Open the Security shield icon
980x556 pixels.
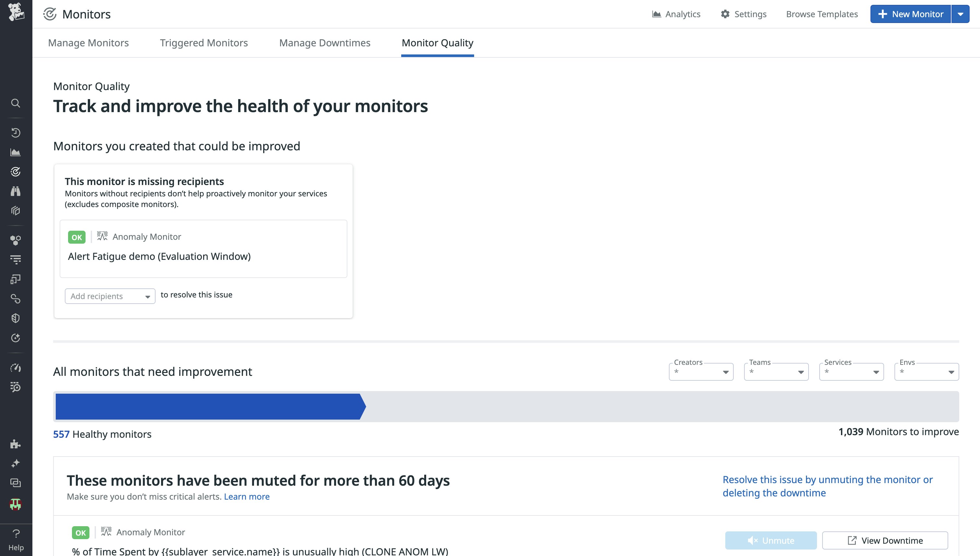tap(16, 318)
